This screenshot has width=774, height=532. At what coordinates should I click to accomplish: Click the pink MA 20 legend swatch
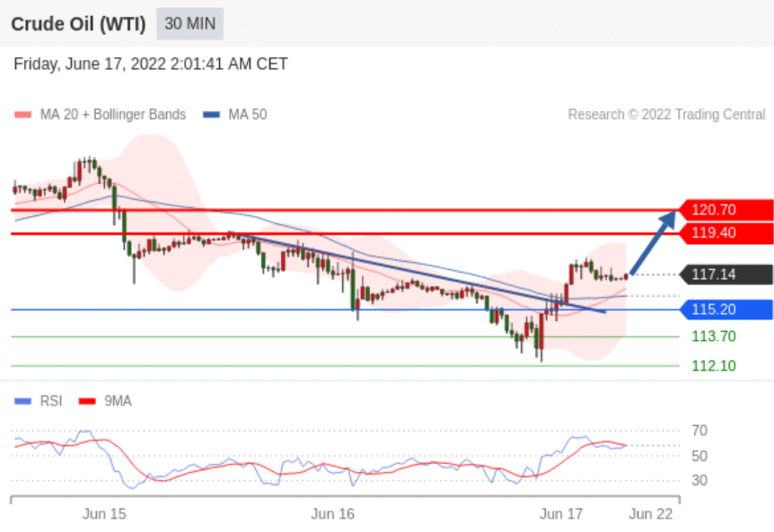click(23, 115)
